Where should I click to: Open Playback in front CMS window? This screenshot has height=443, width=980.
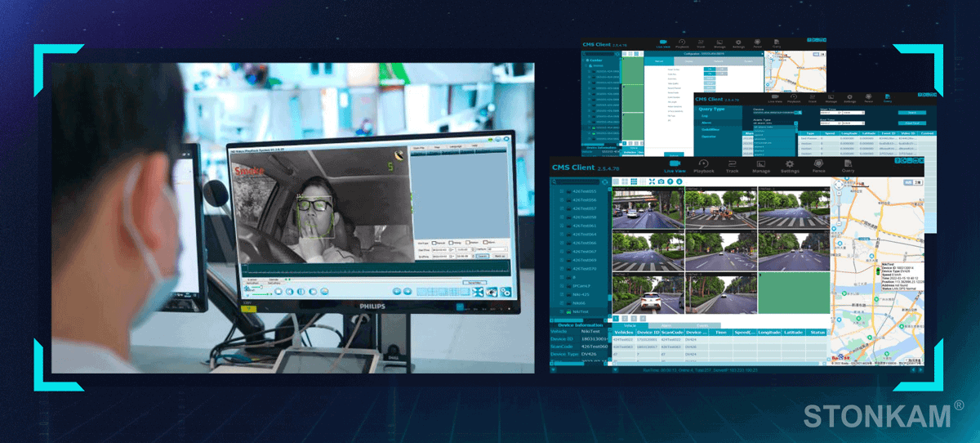(x=703, y=166)
